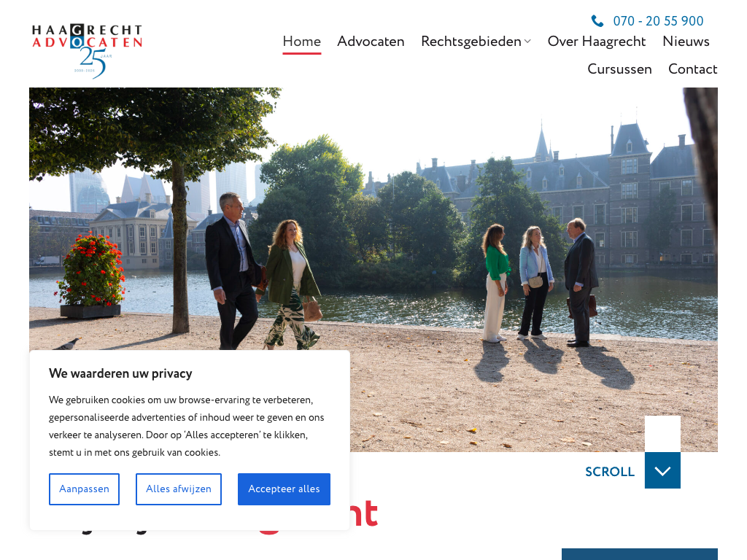Click the SCROLL label text

tap(610, 472)
